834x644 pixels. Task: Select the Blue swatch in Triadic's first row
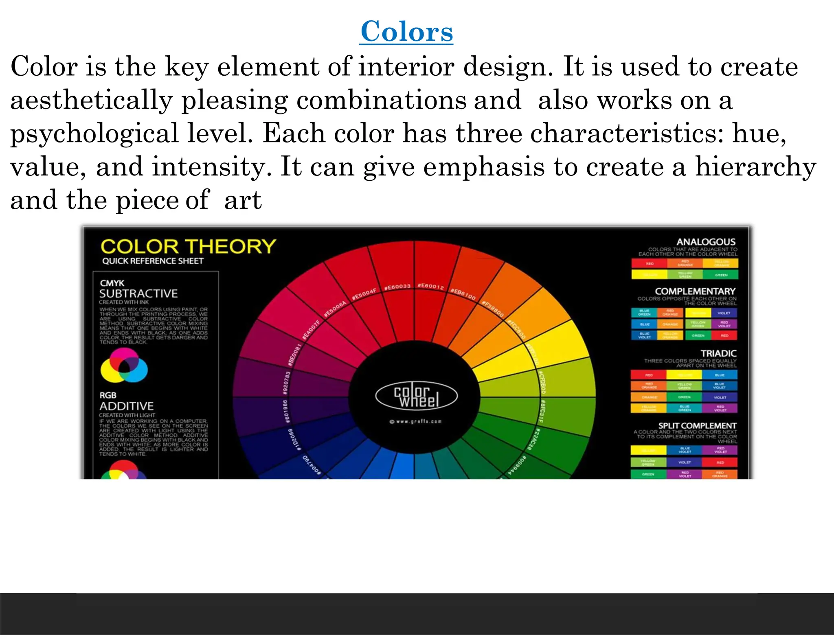pos(720,375)
